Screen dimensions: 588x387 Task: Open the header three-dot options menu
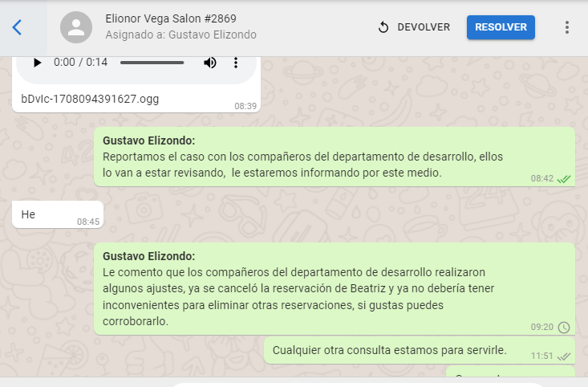pos(567,27)
